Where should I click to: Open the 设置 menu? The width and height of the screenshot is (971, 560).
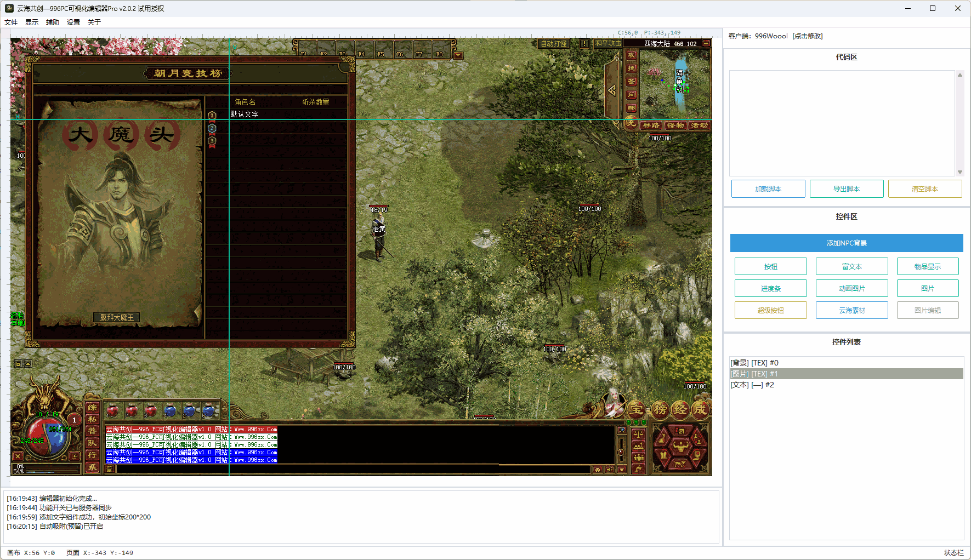(x=73, y=22)
